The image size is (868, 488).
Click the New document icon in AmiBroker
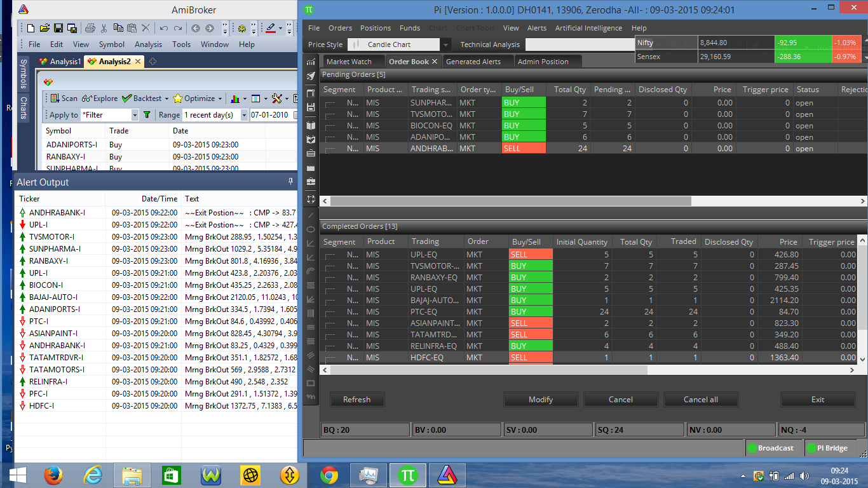pyautogui.click(x=31, y=28)
